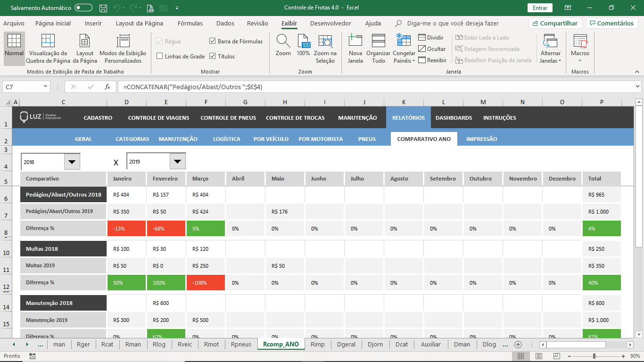This screenshot has width=644, height=362.
Task: Click the LUZ logo
Action: point(41,117)
